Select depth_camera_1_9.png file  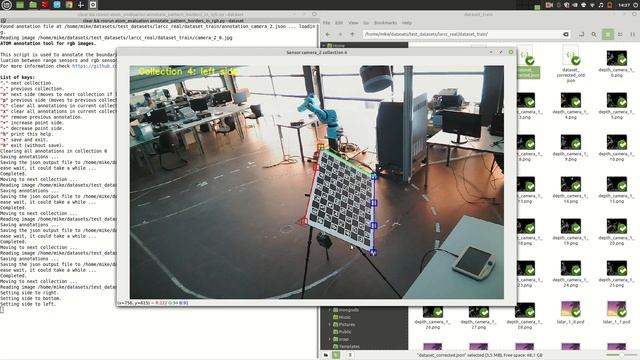571,147
